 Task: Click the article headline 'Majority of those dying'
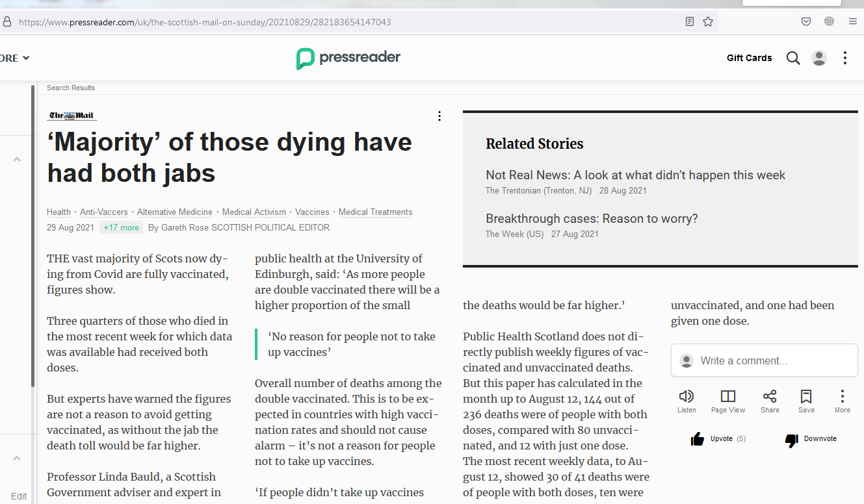[x=229, y=158]
